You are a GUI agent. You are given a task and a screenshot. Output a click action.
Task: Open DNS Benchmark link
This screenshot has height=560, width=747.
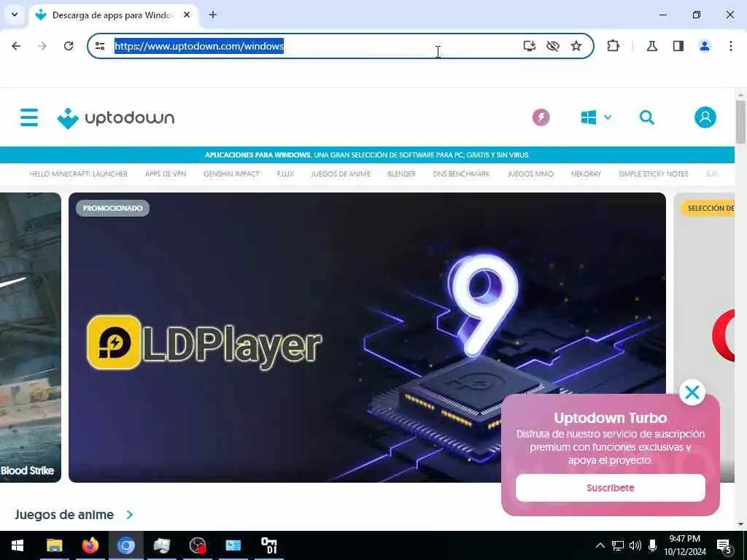tap(461, 174)
